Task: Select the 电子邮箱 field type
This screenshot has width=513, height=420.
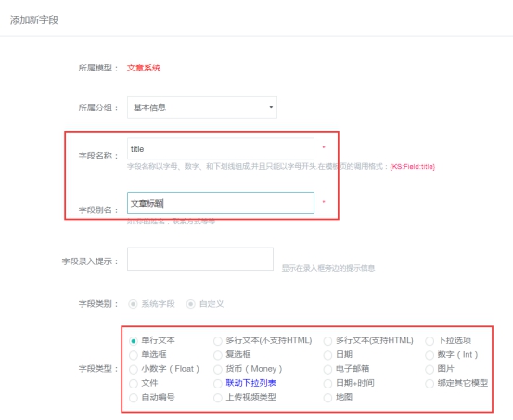Action: coord(327,369)
